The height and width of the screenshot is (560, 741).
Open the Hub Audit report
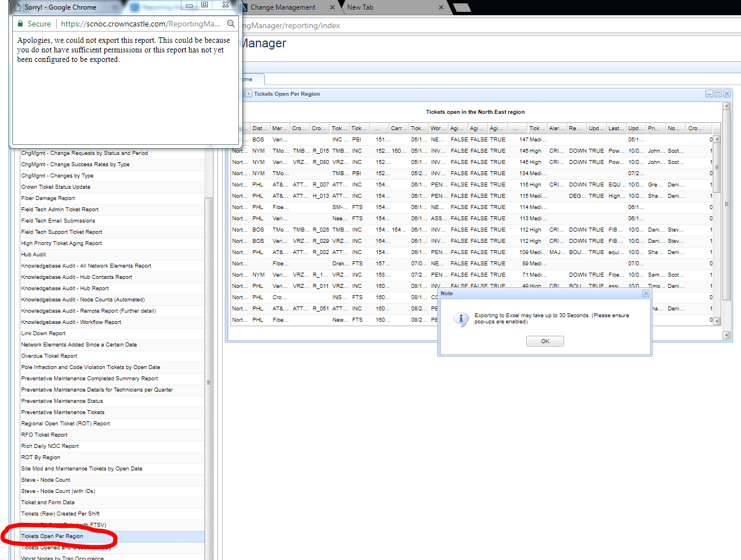coord(34,255)
